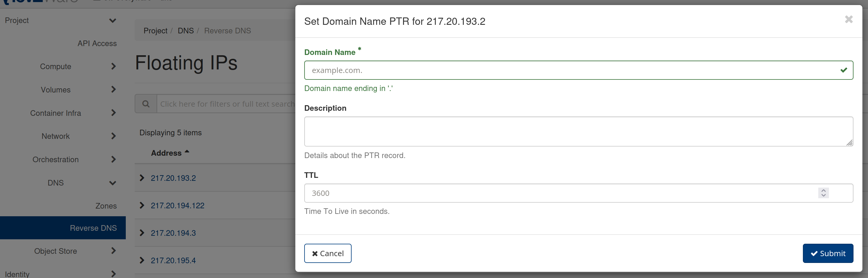
Task: Sort by the Address column header
Action: 166,153
